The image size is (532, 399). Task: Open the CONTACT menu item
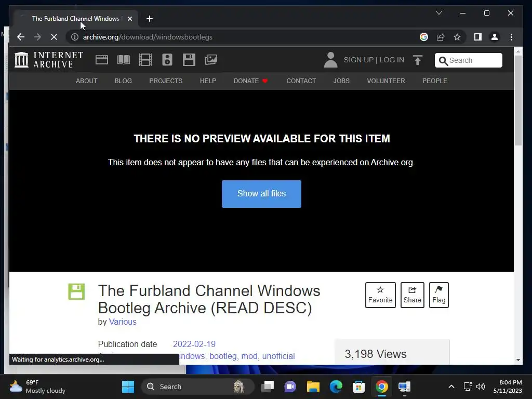[x=301, y=81]
